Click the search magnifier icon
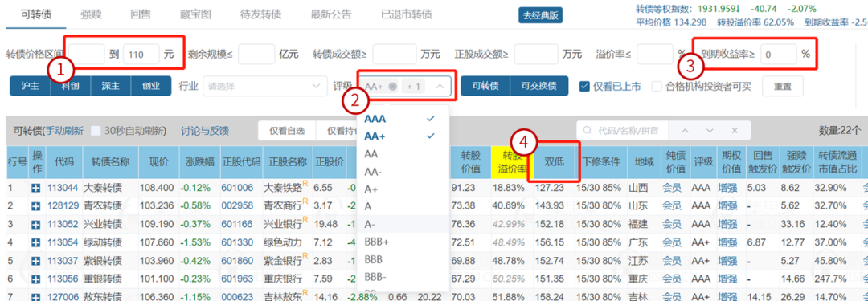This screenshot has width=868, height=301. (588, 131)
